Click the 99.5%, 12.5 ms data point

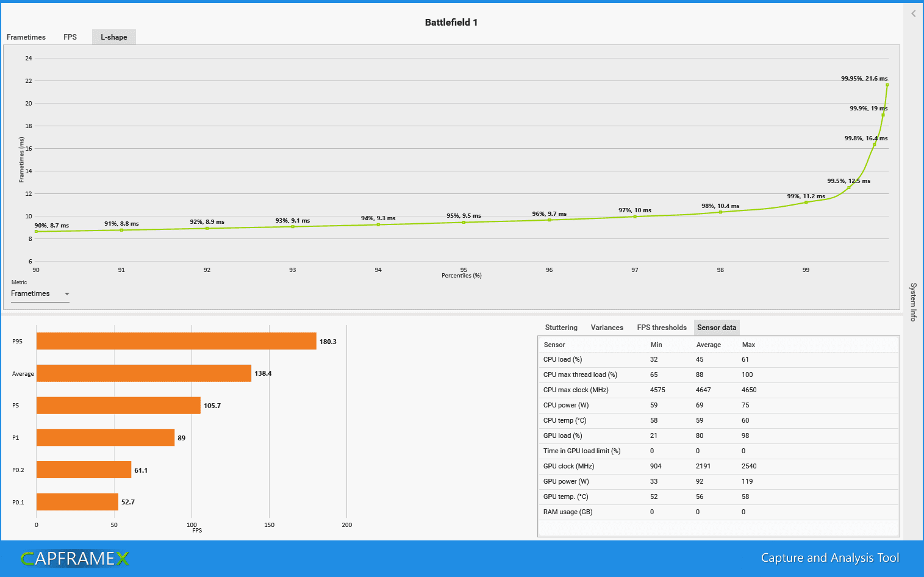coord(849,187)
